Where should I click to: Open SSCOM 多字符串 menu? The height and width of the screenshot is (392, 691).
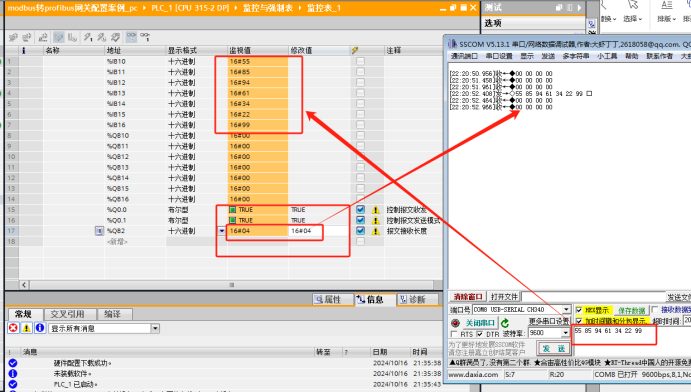pos(576,56)
